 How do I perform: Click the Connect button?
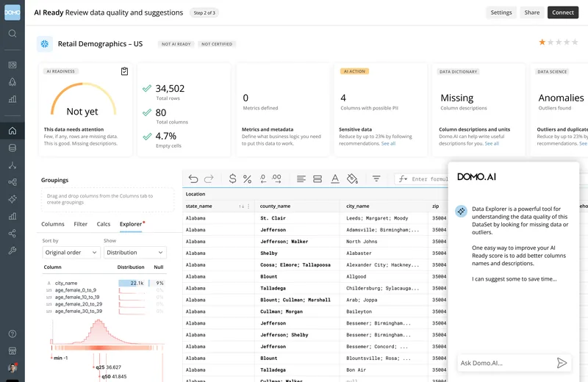562,12
